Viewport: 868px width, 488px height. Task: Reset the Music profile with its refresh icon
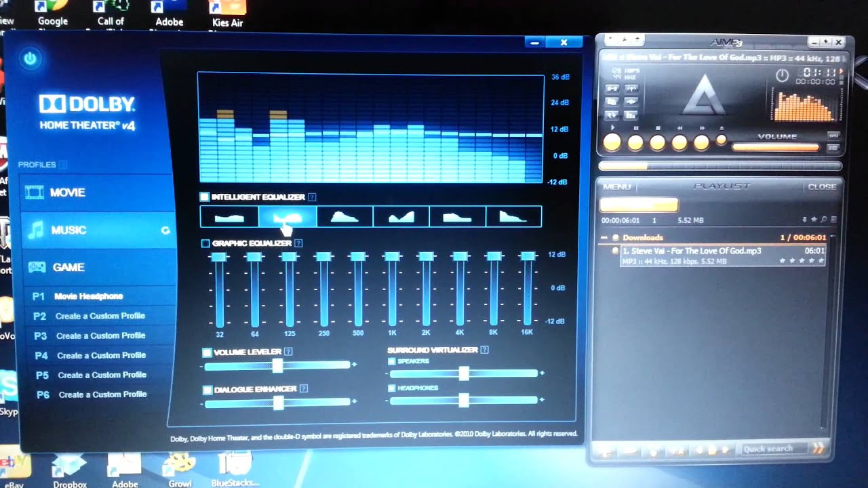[x=165, y=230]
